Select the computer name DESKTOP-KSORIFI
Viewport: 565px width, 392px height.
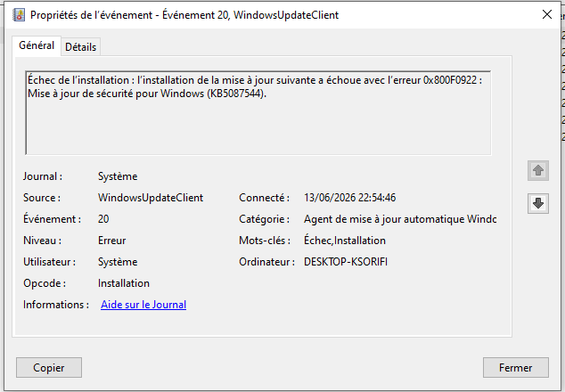346,262
